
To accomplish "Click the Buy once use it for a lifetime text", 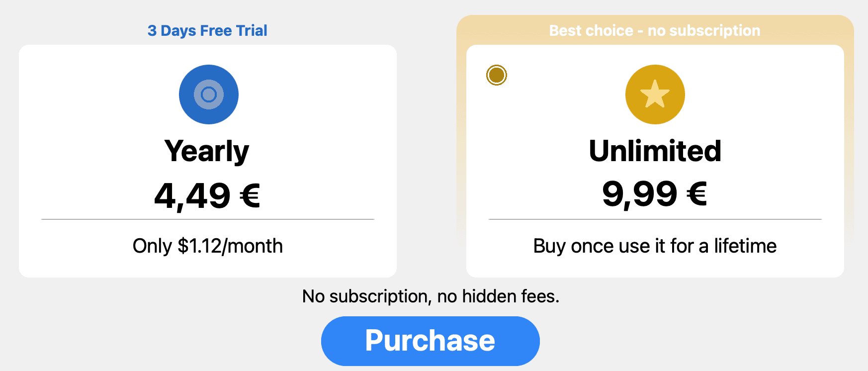I will (655, 246).
